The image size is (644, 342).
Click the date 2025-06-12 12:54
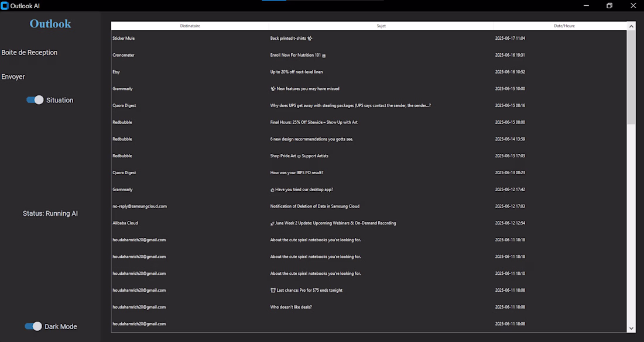coord(510,223)
